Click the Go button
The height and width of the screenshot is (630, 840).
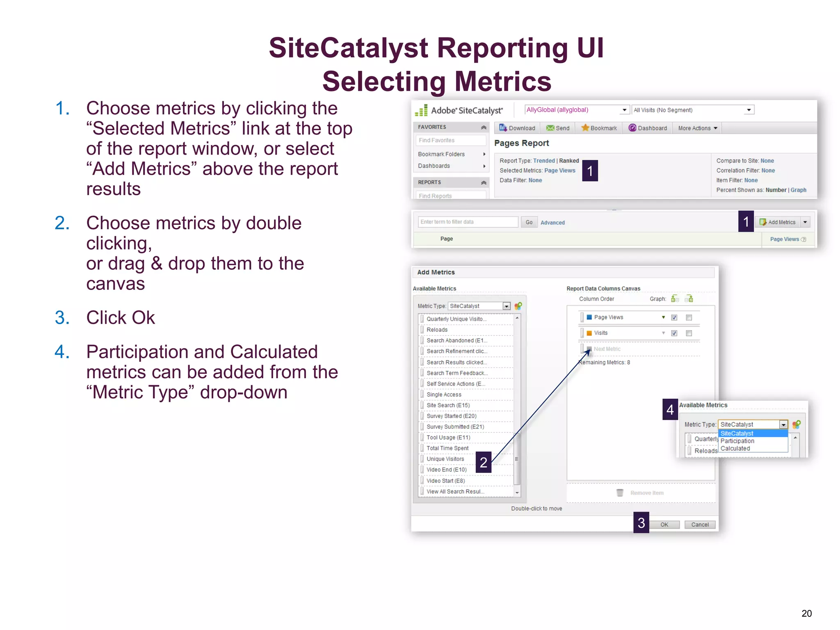pos(529,222)
